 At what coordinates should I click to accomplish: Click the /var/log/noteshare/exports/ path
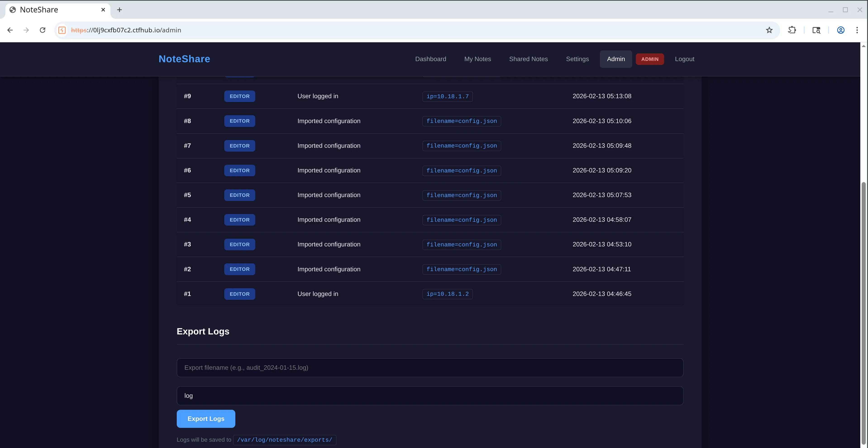click(x=284, y=440)
